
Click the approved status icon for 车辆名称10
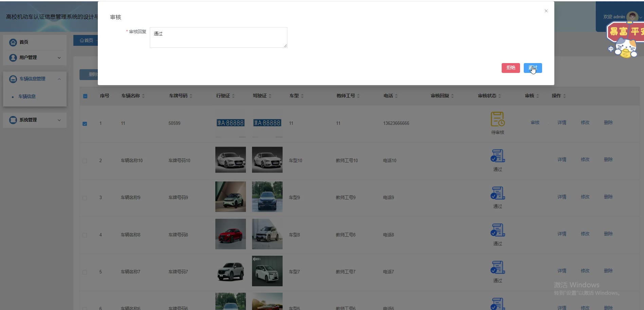(x=498, y=156)
